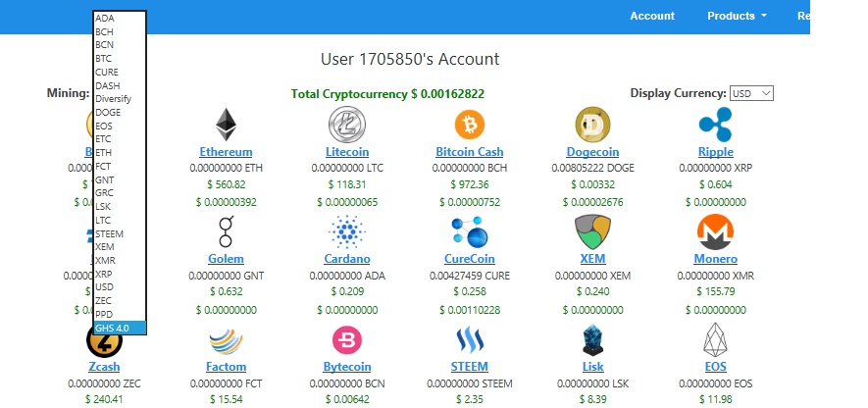
Task: Choose Diversify in the mining list
Action: (119, 98)
